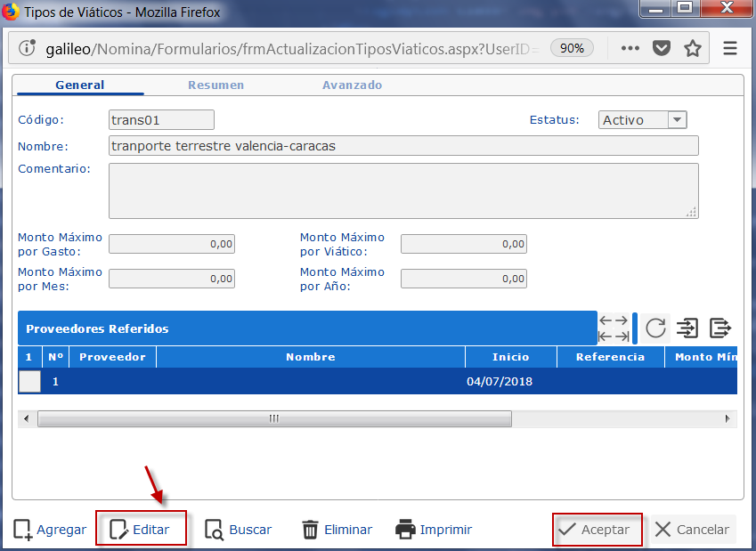This screenshot has height=551, width=756.
Task: Click the export icon in Proveedores Referidos toolbar
Action: [x=719, y=328]
